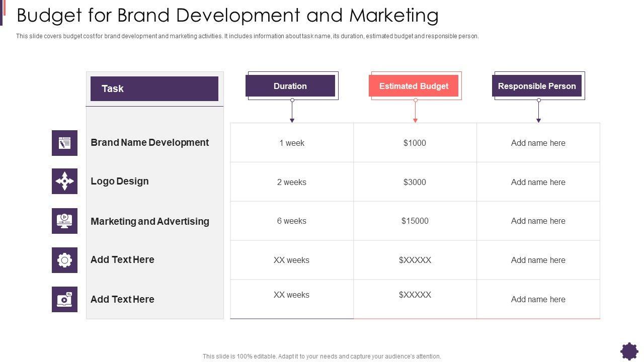644x362 pixels.
Task: Select the Marketing and Advertising task label
Action: [x=150, y=221]
